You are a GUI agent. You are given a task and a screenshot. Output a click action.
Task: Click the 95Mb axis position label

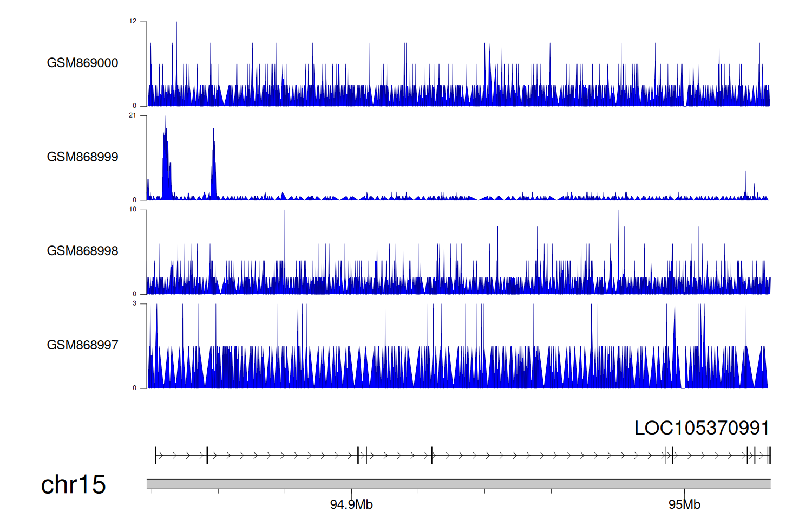(684, 505)
